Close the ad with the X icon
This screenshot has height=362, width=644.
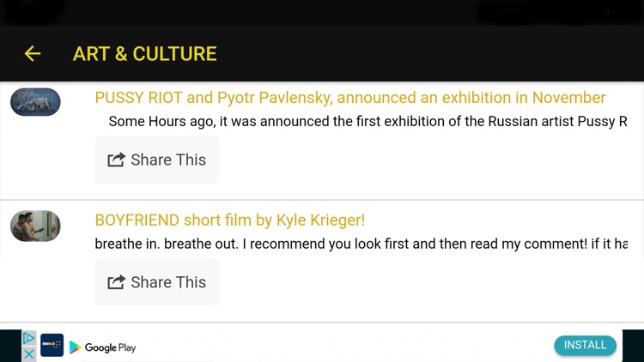(x=29, y=353)
